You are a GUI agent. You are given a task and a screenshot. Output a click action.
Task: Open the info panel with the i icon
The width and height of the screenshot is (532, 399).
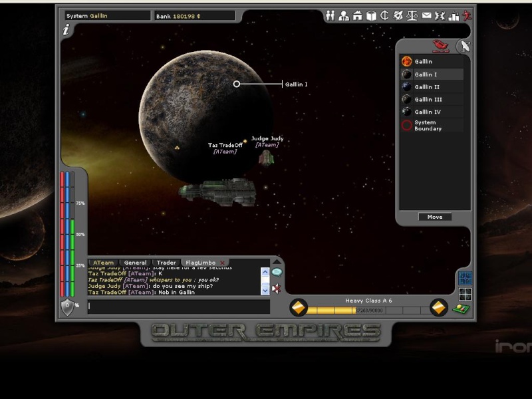[x=66, y=30]
